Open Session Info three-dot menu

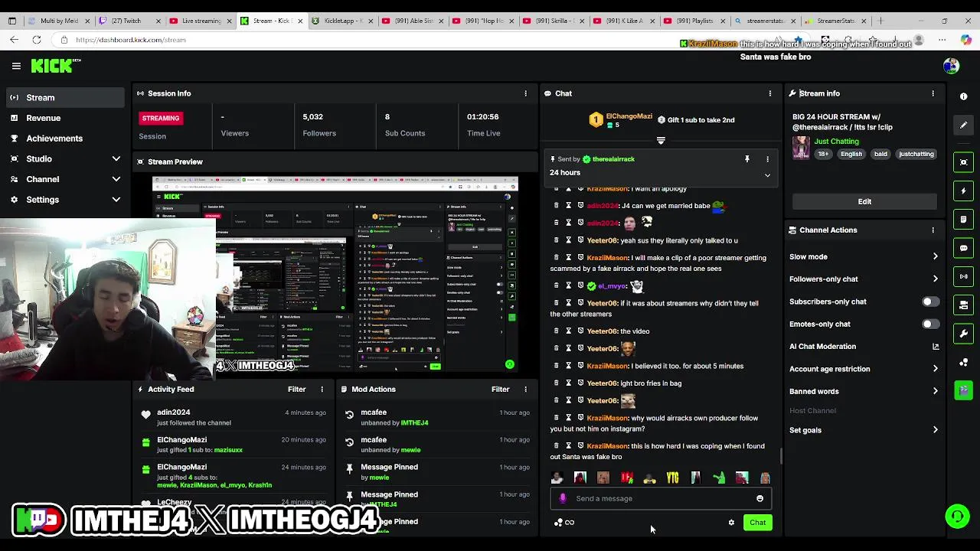[x=525, y=93]
